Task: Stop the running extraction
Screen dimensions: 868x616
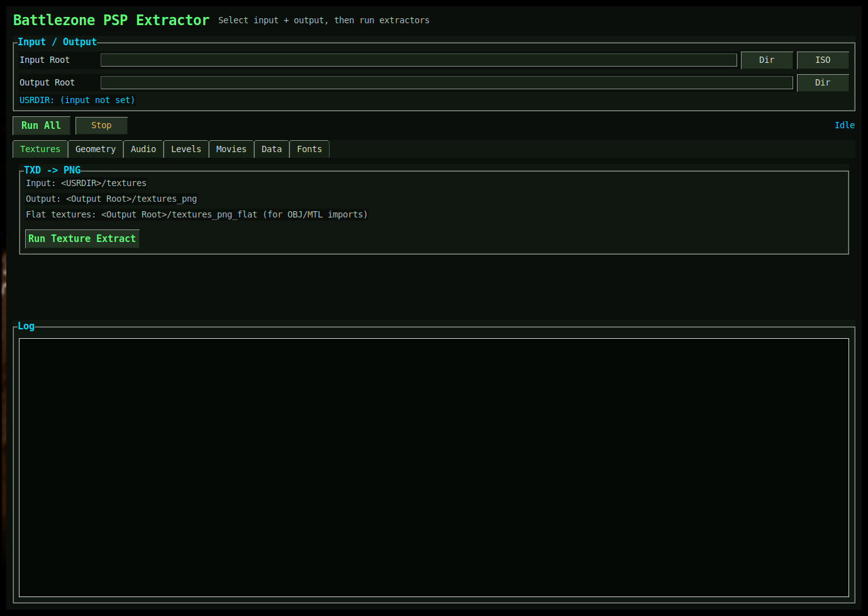Action: [x=101, y=125]
